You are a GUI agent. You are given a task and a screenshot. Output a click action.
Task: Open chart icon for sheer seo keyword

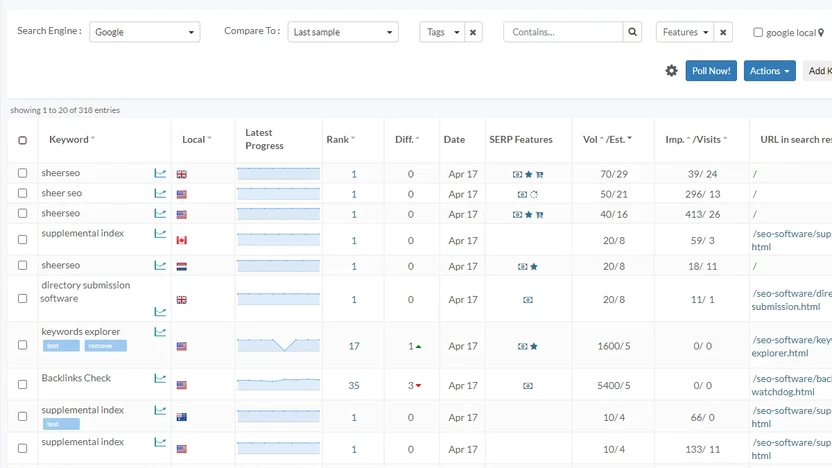pyautogui.click(x=160, y=193)
